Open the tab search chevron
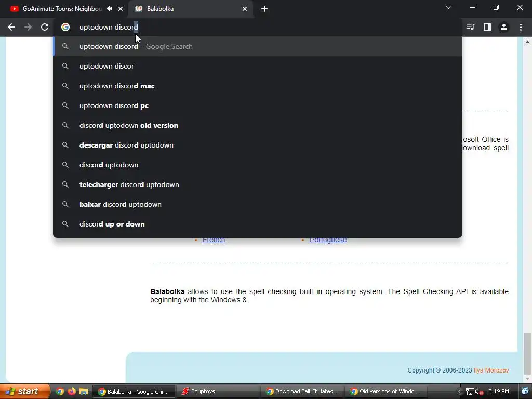Viewport: 532px width, 399px height. click(x=448, y=7)
